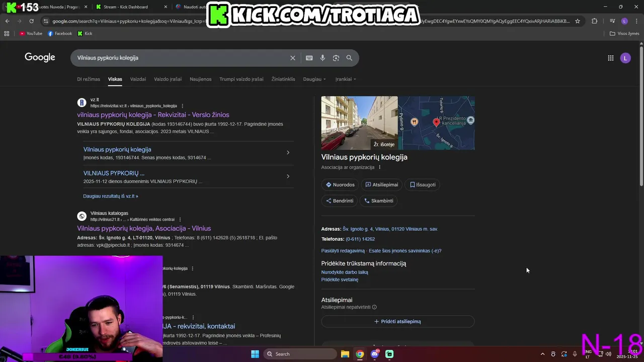This screenshot has width=644, height=362.
Task: Open more options beside Asociacija ar organizacija
Action: [380, 167]
